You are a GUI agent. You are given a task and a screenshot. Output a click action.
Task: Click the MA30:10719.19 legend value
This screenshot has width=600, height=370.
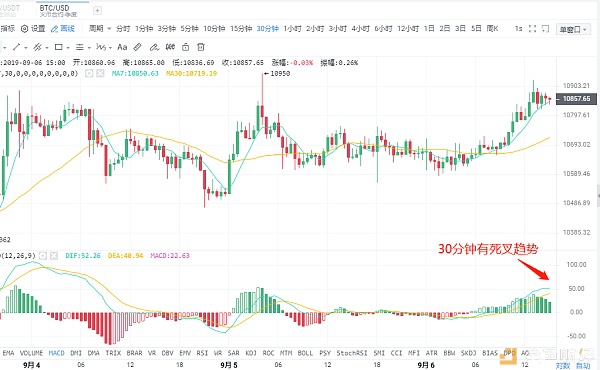click(191, 73)
